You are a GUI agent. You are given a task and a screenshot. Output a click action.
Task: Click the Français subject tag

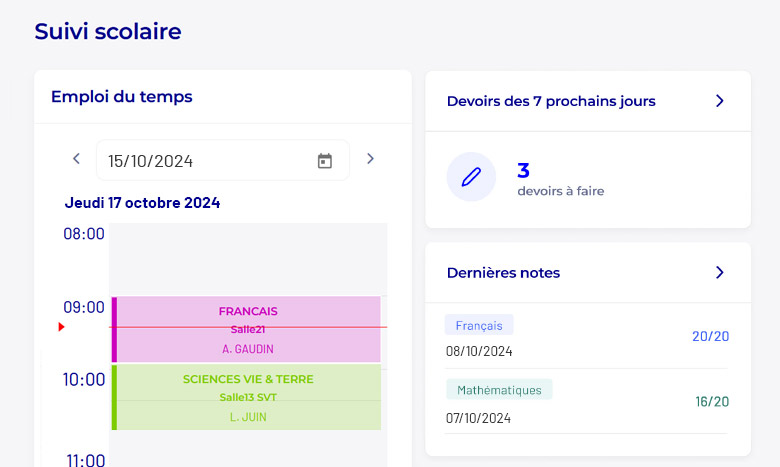pyautogui.click(x=479, y=325)
